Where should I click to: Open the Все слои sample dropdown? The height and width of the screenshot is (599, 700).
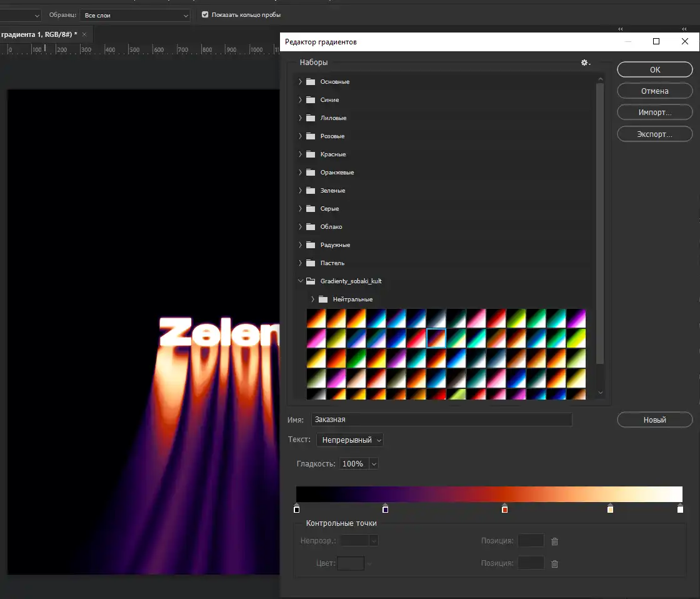[135, 15]
